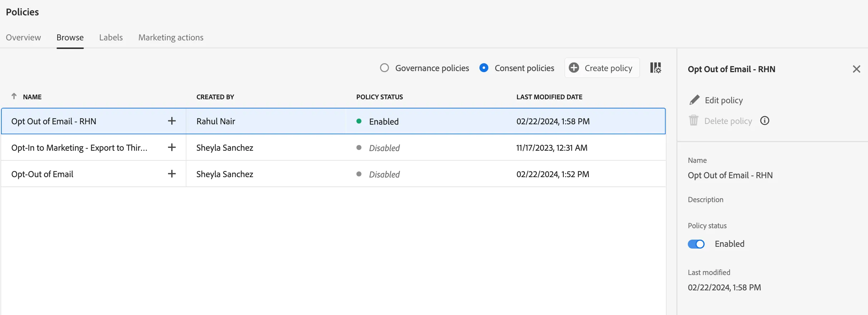Click the CREATED BY column header
The image size is (868, 315).
(x=215, y=97)
